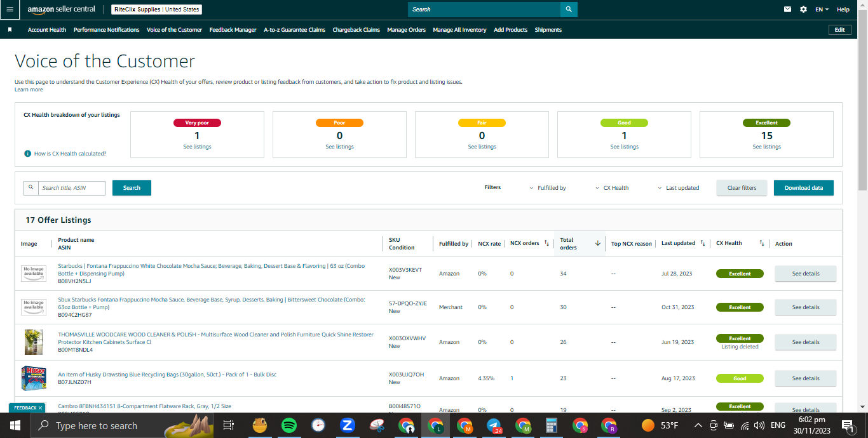Click the search magnifier button in header
Image resolution: width=868 pixels, height=438 pixels.
pyautogui.click(x=569, y=10)
